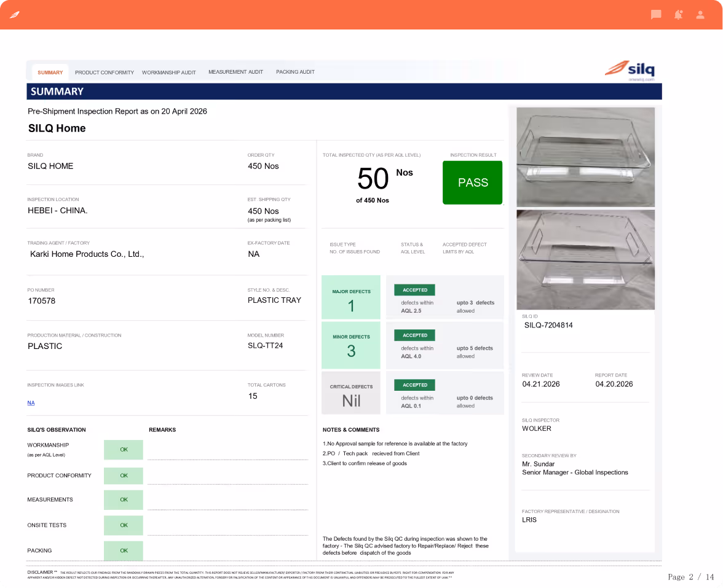Click the total cartons value 15
Viewport: 723px width, 588px height.
[253, 396]
